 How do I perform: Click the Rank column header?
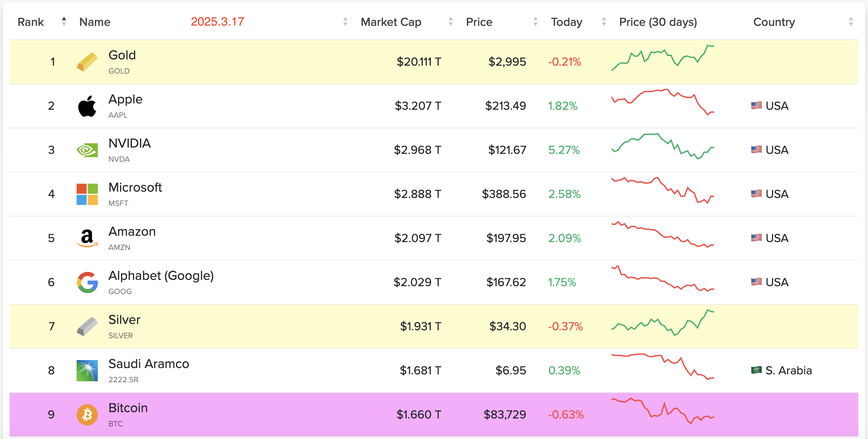(30, 22)
